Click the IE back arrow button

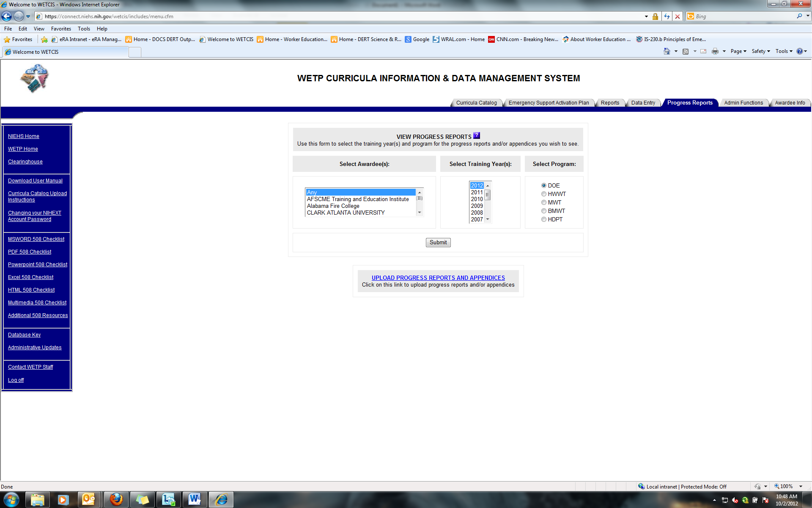[x=7, y=17]
